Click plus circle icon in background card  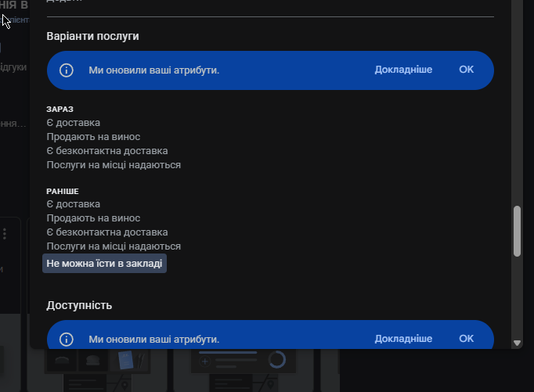(x=205, y=361)
